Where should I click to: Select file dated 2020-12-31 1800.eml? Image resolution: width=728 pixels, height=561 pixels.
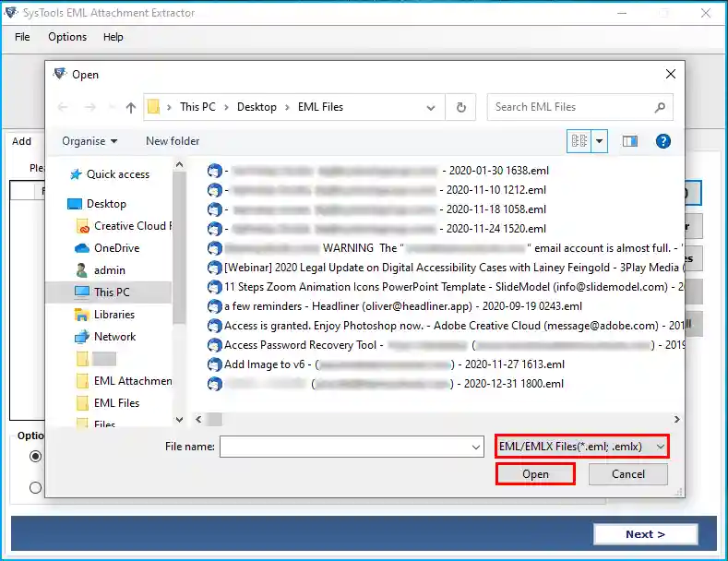coord(386,384)
